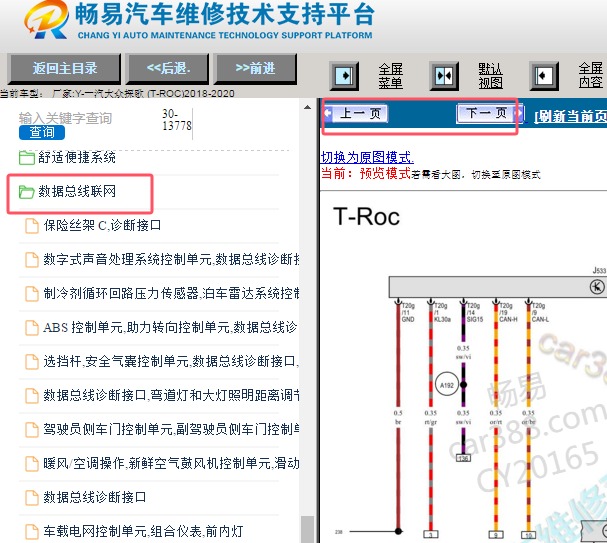Viewport: 607px width, 543px height.
Task: Click the 上一页 previous page button
Action: point(356,113)
